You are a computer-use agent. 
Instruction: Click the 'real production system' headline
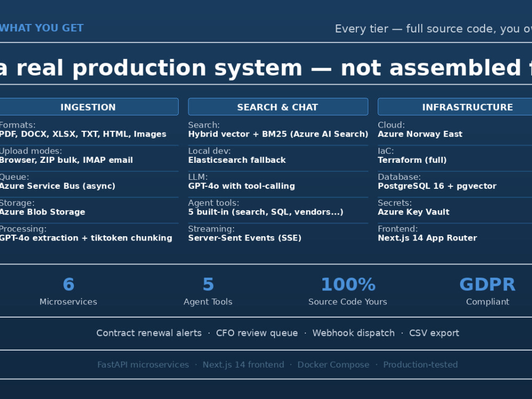point(160,68)
